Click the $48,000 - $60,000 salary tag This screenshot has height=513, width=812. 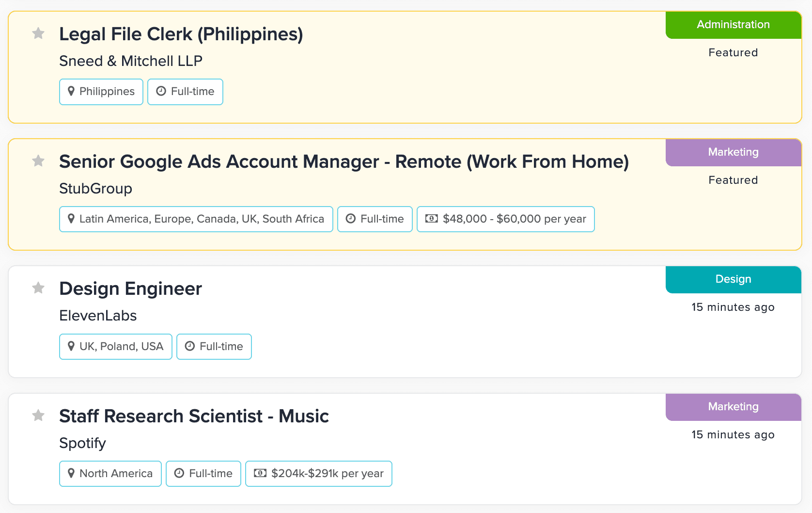tap(505, 219)
